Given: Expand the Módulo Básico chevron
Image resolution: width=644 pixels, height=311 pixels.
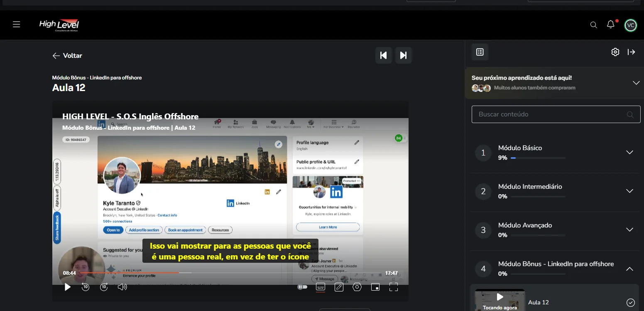Looking at the screenshot, I should click(629, 152).
